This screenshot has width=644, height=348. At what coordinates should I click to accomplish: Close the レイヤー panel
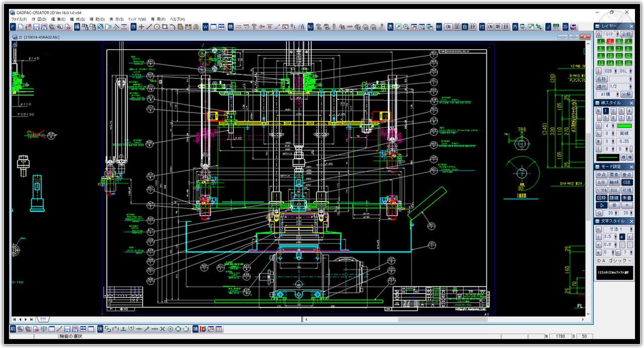coord(631,26)
